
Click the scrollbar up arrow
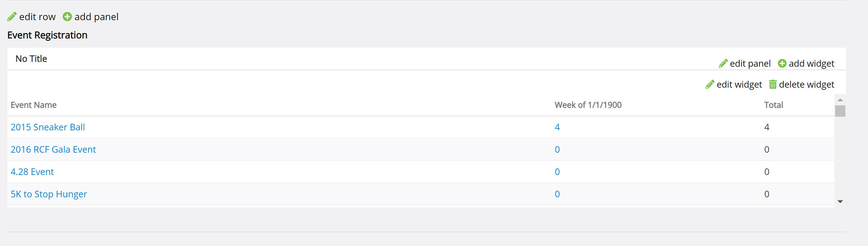click(840, 100)
